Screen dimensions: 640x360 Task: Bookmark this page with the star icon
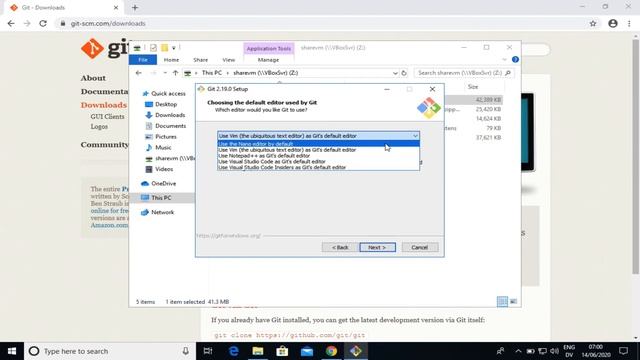click(593, 24)
